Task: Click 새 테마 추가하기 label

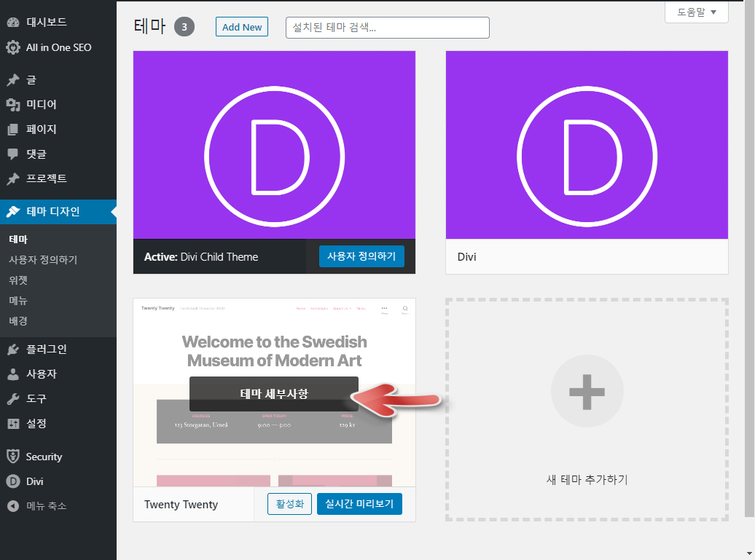Action: [x=587, y=480]
